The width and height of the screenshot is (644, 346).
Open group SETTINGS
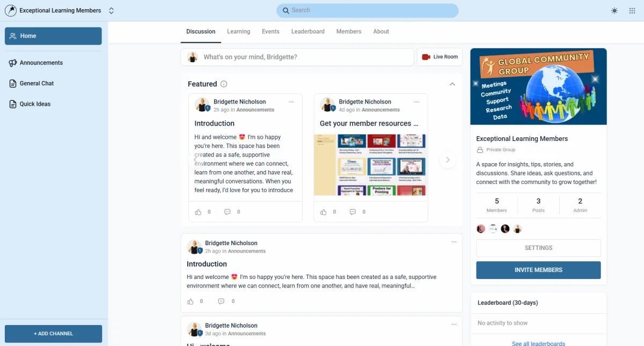[538, 248]
